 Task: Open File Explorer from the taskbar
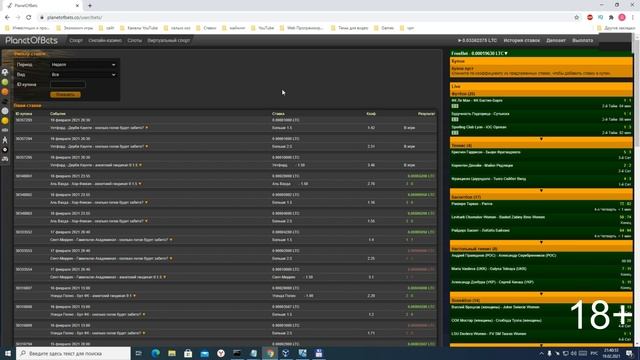coord(172,353)
